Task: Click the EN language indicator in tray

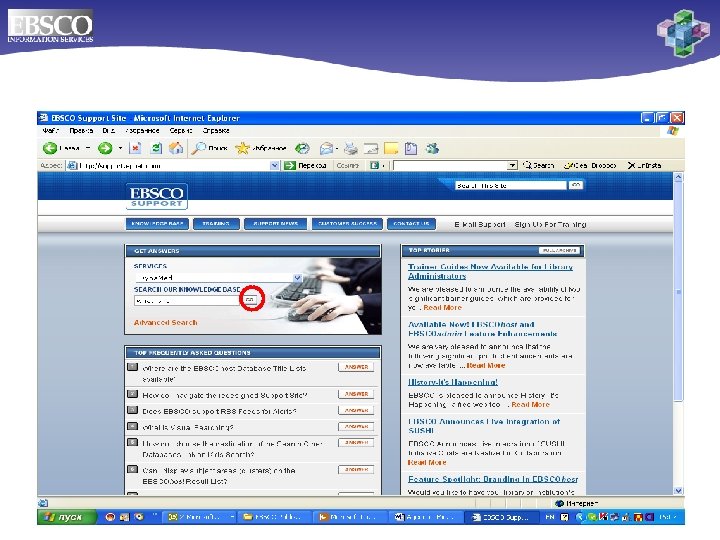Action: pyautogui.click(x=550, y=517)
